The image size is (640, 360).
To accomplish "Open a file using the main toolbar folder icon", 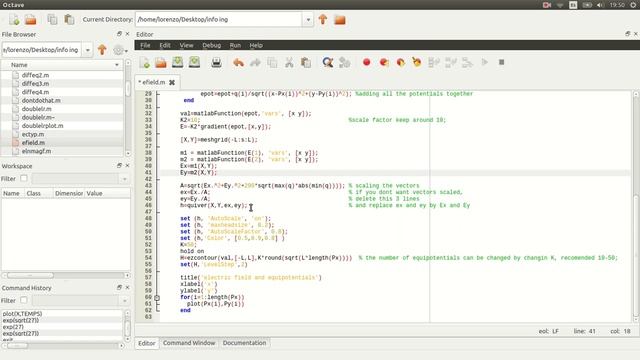I will pos(31,19).
